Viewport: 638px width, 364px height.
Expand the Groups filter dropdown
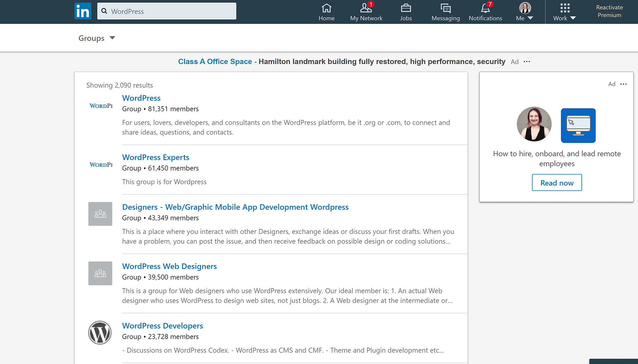point(97,38)
